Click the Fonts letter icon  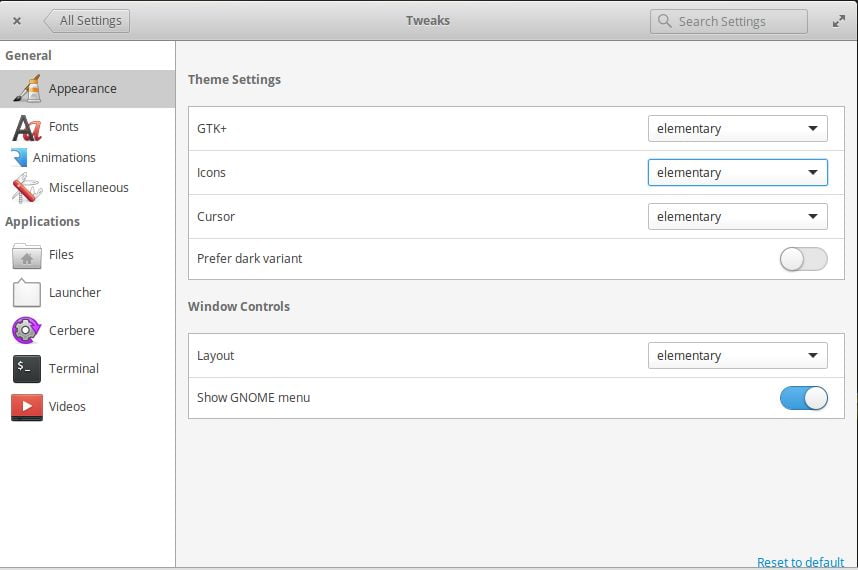(27, 127)
